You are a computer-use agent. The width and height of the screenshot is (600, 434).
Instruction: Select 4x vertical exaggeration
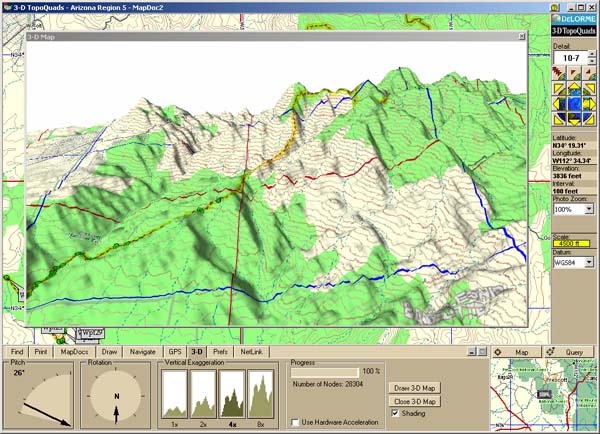point(232,394)
